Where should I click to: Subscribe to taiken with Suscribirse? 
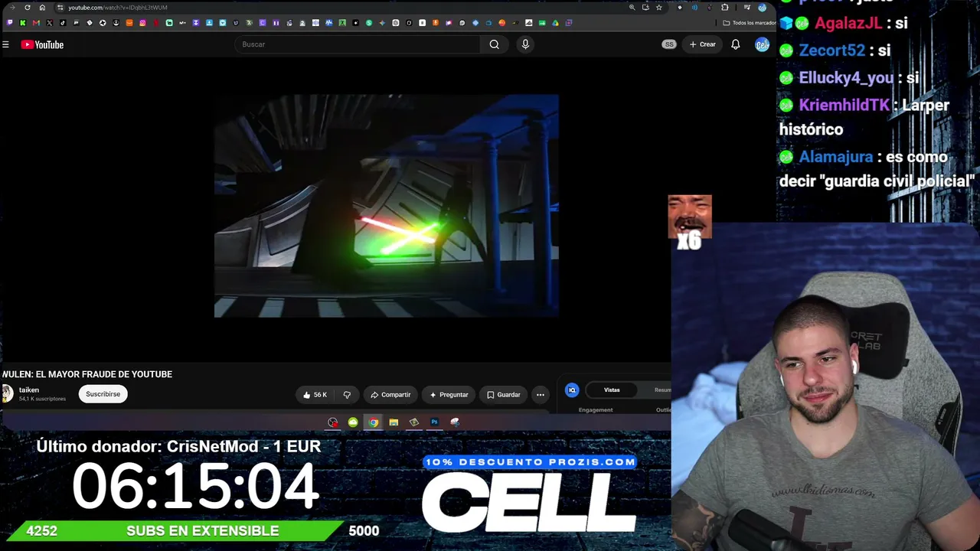(x=103, y=394)
